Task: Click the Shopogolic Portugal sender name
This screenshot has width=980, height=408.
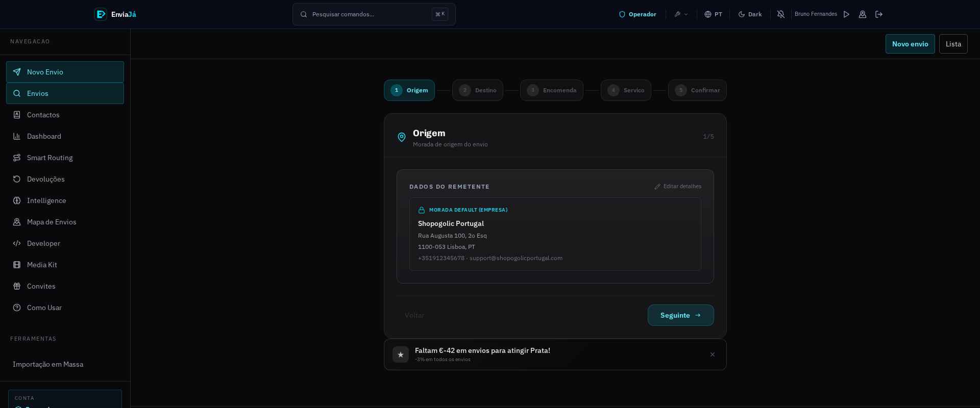Action: (x=451, y=223)
